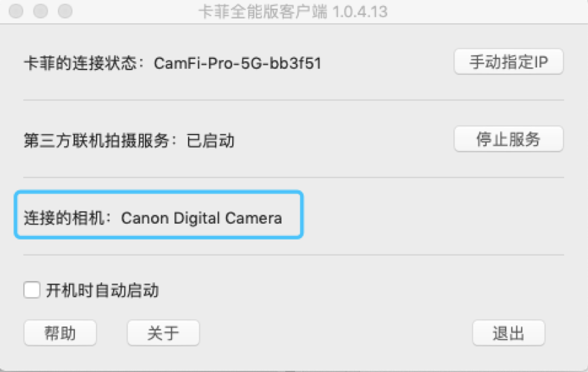This screenshot has width=588, height=372.
Task: Click the third title bar zoom button
Action: [65, 12]
